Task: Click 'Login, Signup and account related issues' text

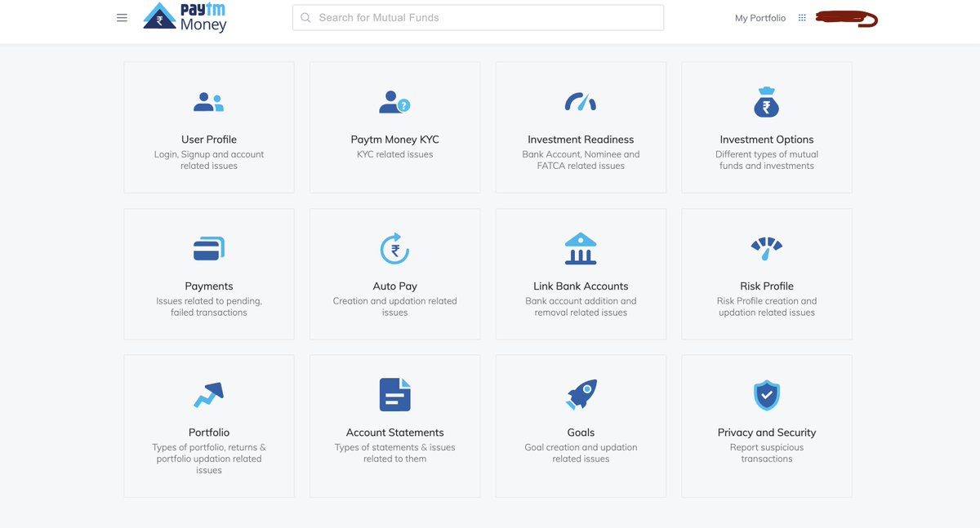Action: [x=209, y=160]
